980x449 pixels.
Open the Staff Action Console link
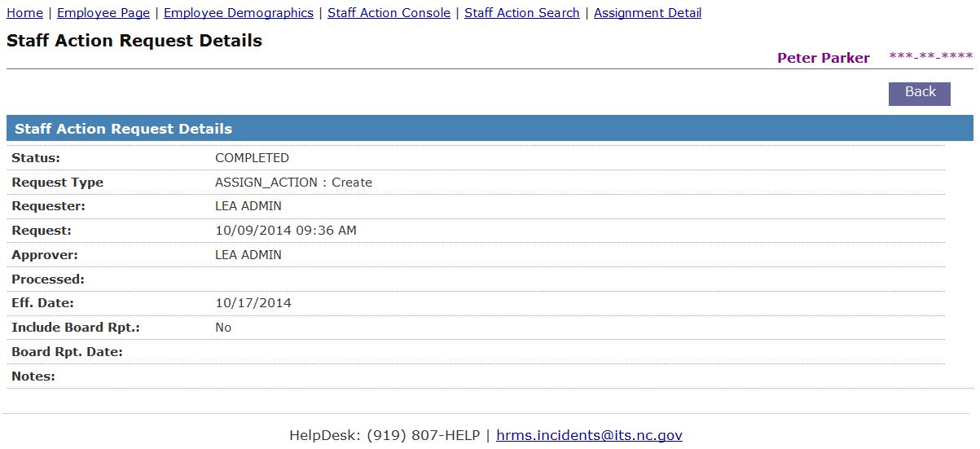pos(389,13)
